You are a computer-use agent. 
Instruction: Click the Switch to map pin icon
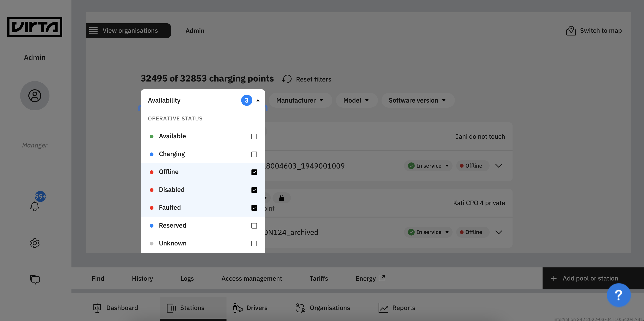[571, 30]
